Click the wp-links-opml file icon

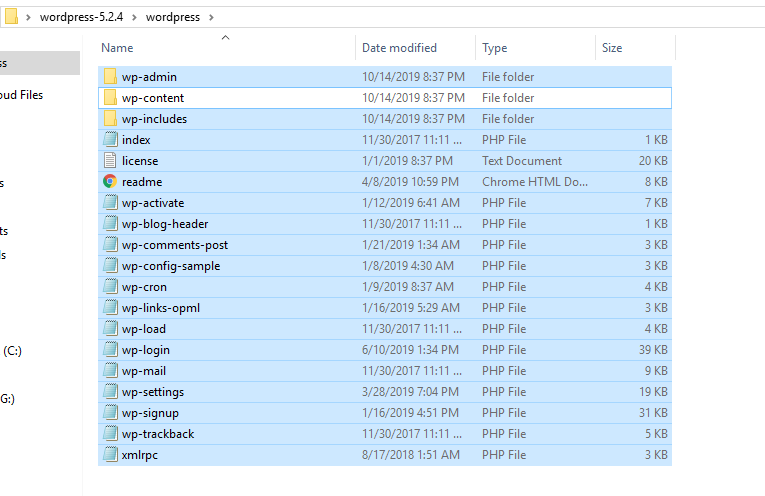click(110, 307)
